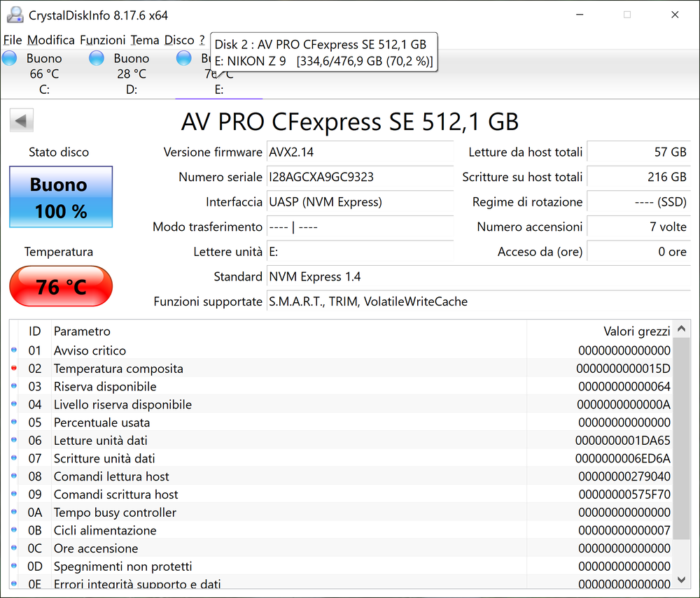
Task: Open the Funzioni menu
Action: (x=103, y=40)
